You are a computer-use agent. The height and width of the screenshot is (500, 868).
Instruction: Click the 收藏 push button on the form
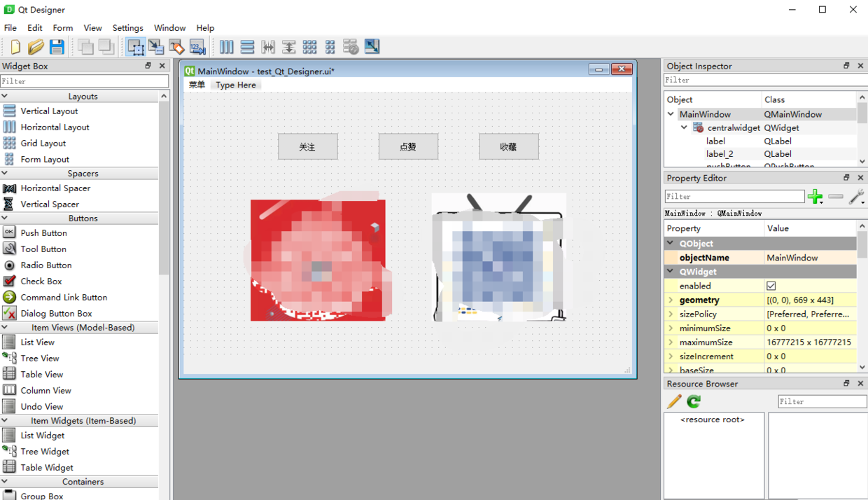[509, 147]
